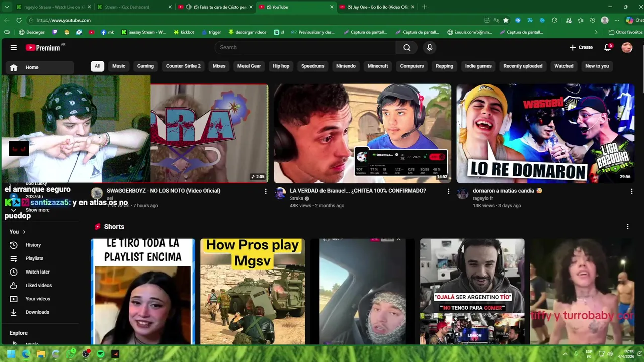644x362 pixels.
Task: Switch to Falsa tu cara de Cristo tab
Action: [216, 7]
